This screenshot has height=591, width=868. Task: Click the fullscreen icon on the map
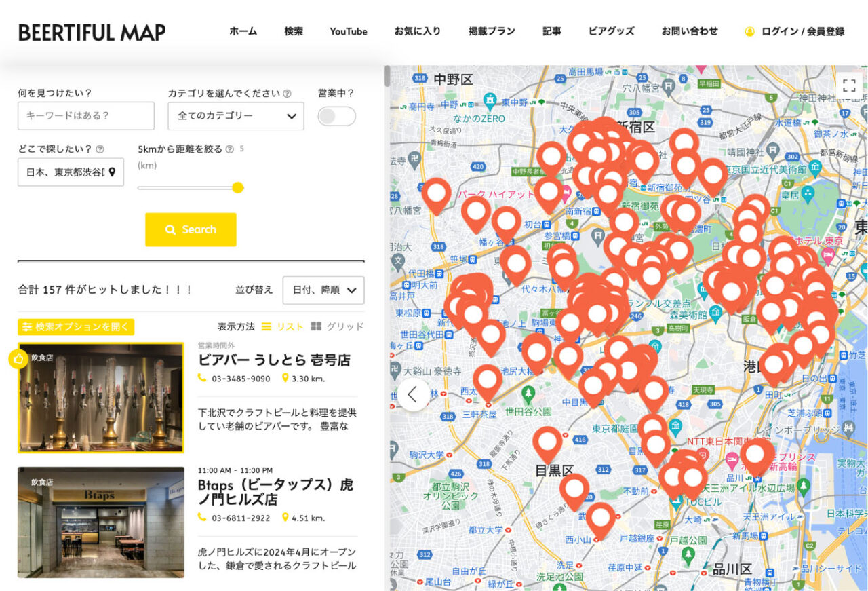pyautogui.click(x=849, y=85)
